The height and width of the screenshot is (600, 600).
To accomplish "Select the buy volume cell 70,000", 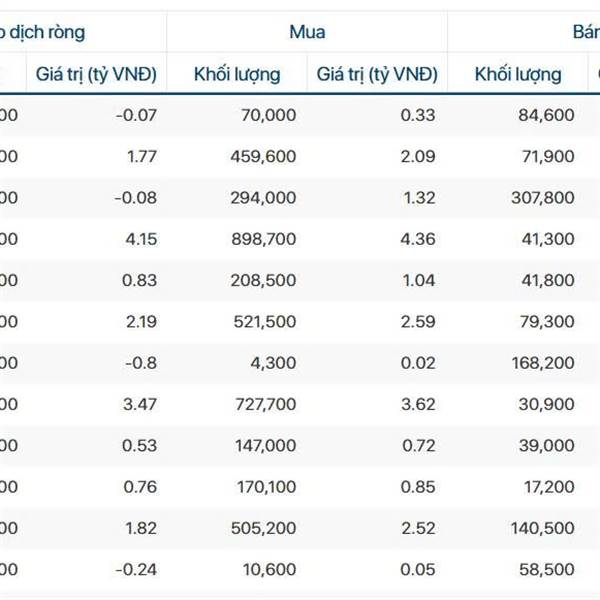I will (x=268, y=115).
